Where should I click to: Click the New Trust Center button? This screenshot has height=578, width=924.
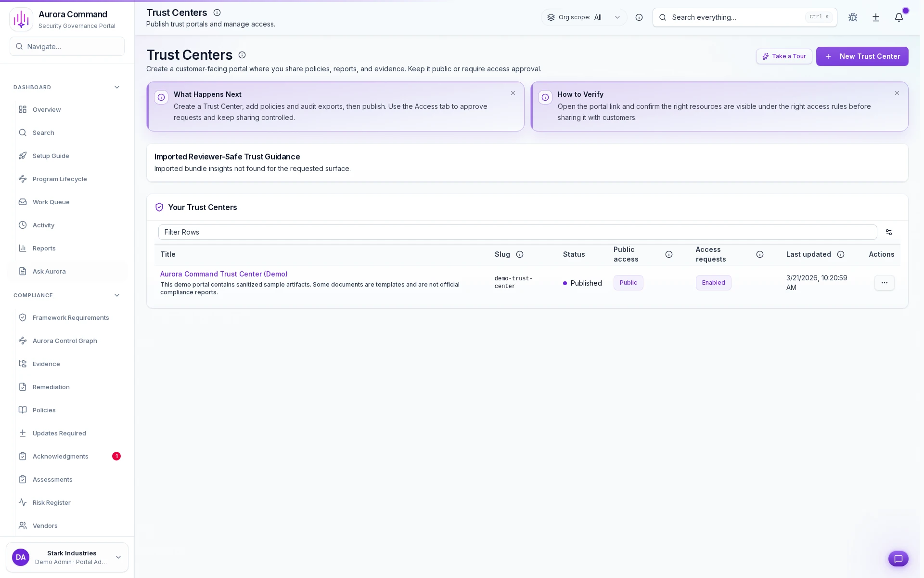click(x=862, y=56)
